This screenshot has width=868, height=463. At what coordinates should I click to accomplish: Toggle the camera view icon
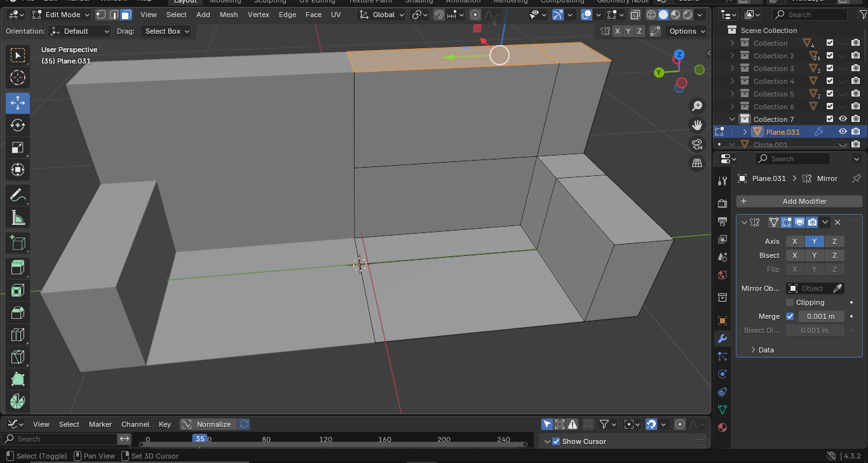click(697, 144)
